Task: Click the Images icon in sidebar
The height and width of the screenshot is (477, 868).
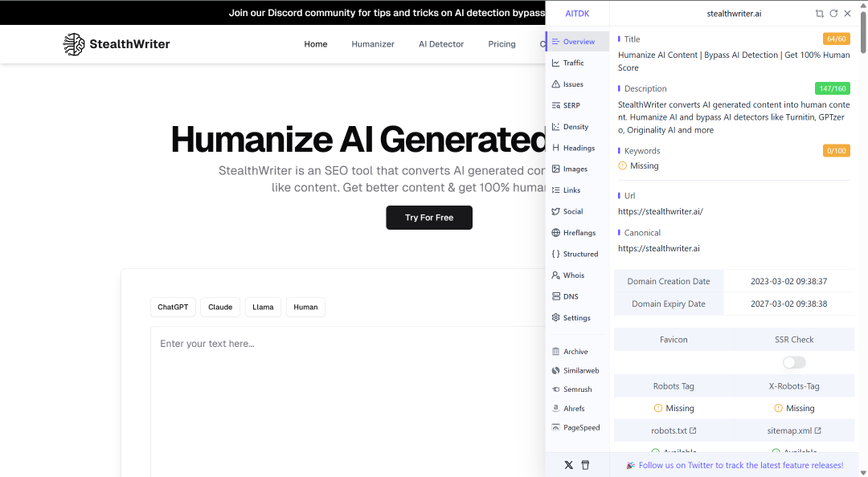Action: (x=556, y=169)
